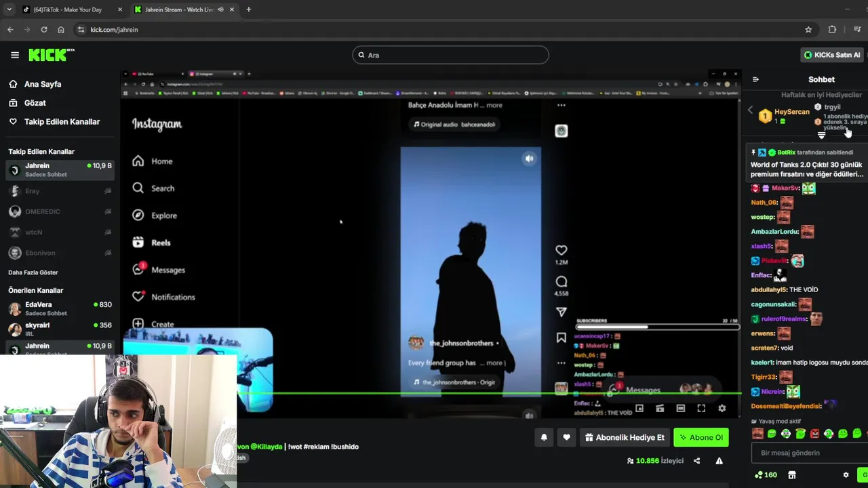Click the Gözat browse icon
The width and height of the screenshot is (868, 488).
(x=13, y=103)
